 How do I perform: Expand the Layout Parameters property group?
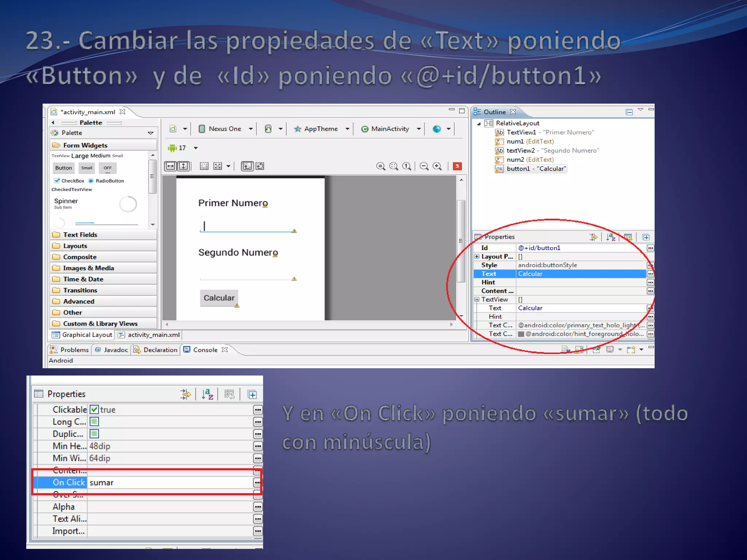477,256
